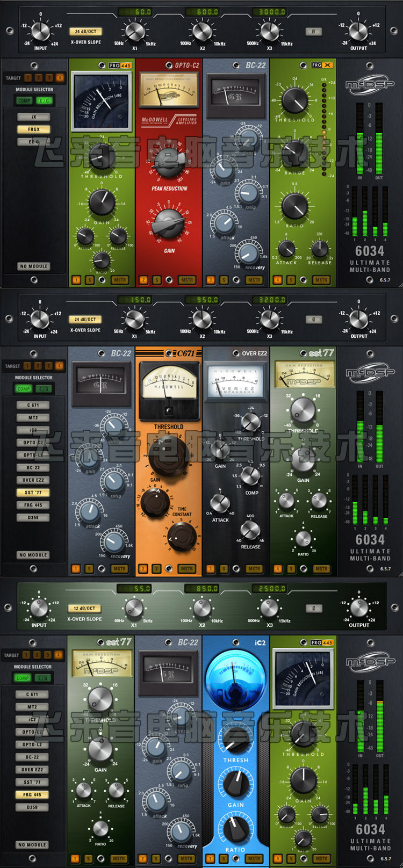
Task: Click the iC2 GAIN knob
Action: coord(235,784)
